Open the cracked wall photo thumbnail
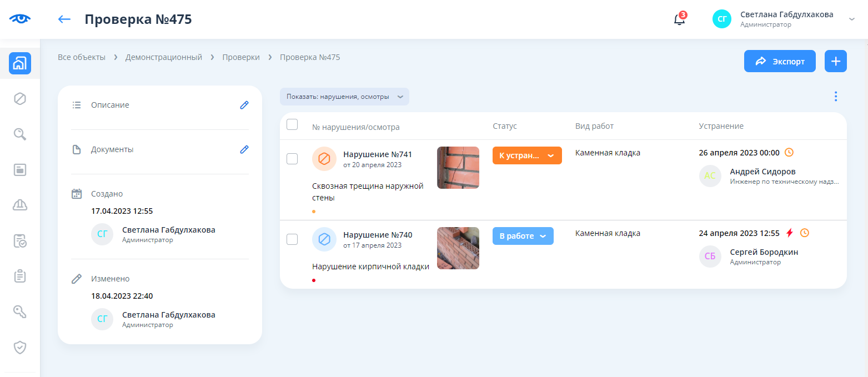The height and width of the screenshot is (377, 868). (x=458, y=168)
